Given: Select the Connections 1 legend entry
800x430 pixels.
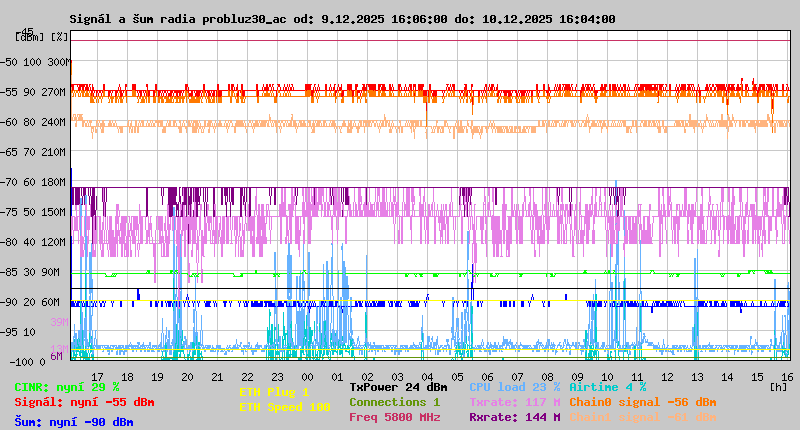Looking at the screenshot, I should [394, 402].
